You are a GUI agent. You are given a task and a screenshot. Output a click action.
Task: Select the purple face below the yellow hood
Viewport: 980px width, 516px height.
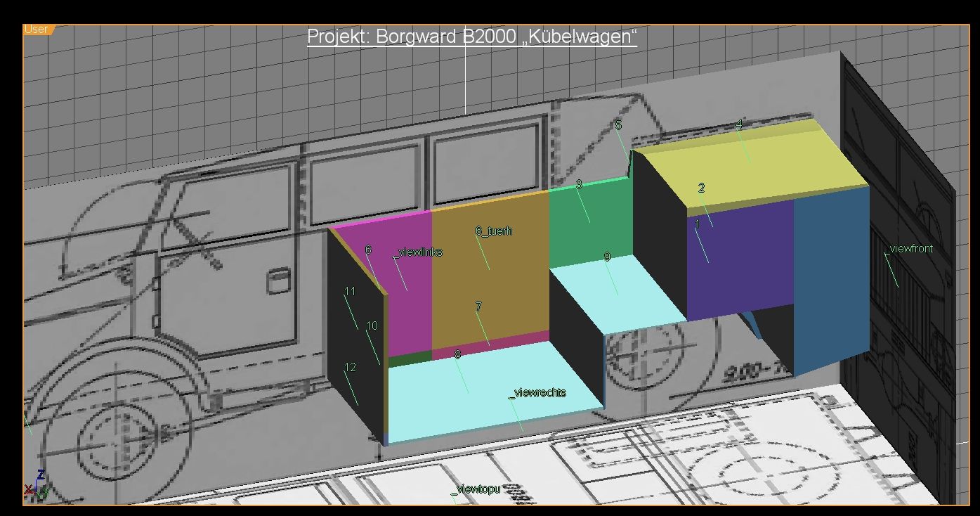pos(741,260)
